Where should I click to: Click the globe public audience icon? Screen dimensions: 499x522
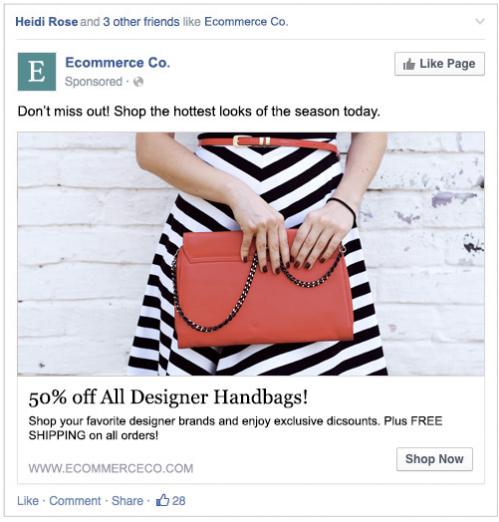138,82
